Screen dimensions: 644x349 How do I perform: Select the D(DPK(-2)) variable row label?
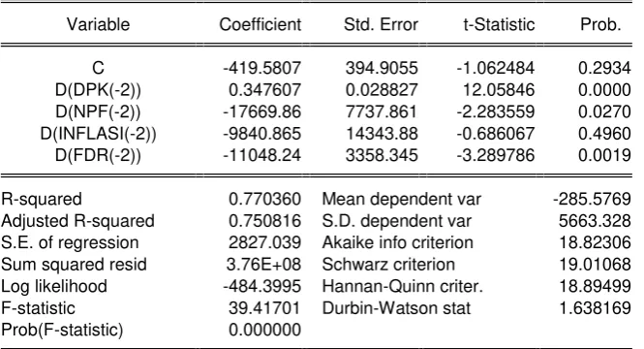(98, 90)
